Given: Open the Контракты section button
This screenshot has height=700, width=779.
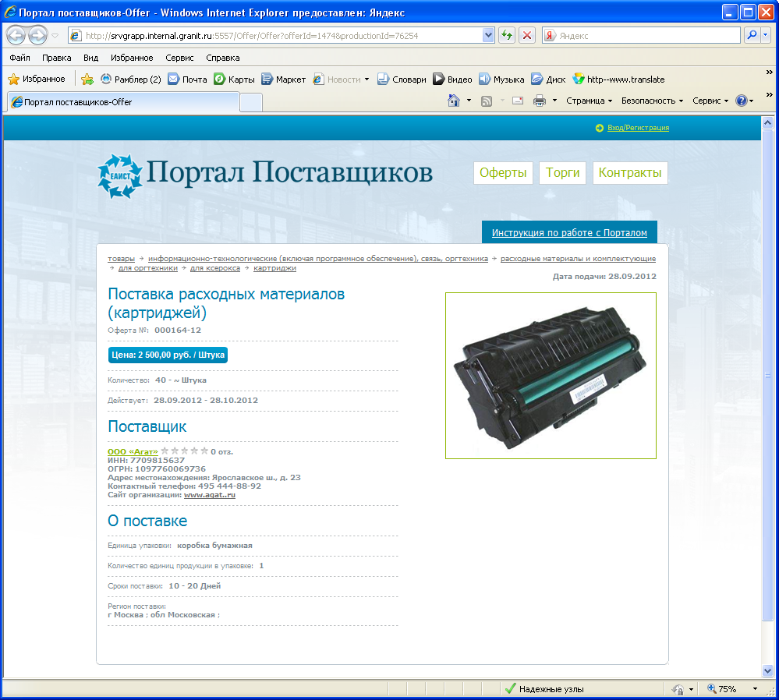Looking at the screenshot, I should (630, 173).
